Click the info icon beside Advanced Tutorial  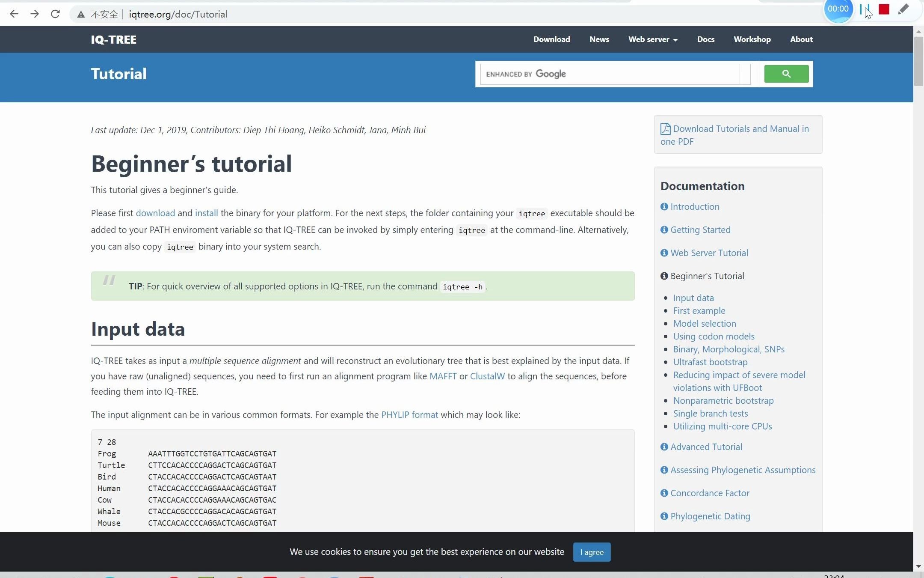point(664,447)
